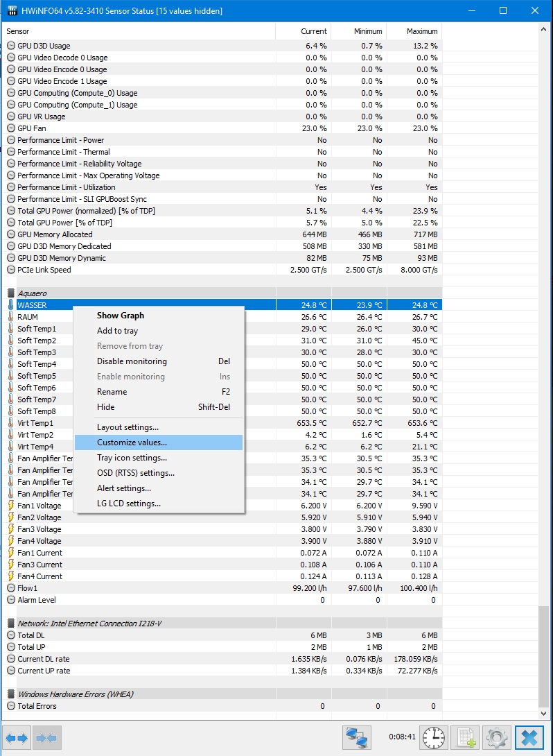Select the Current DL rate row
Viewport: 553px width, 756px height.
[x=222, y=659]
